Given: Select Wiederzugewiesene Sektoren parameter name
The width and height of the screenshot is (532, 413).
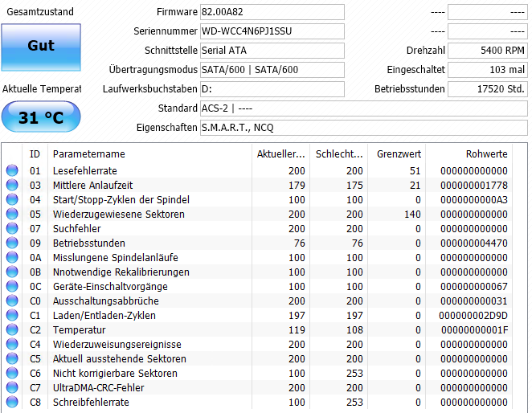Looking at the screenshot, I should [x=119, y=215].
